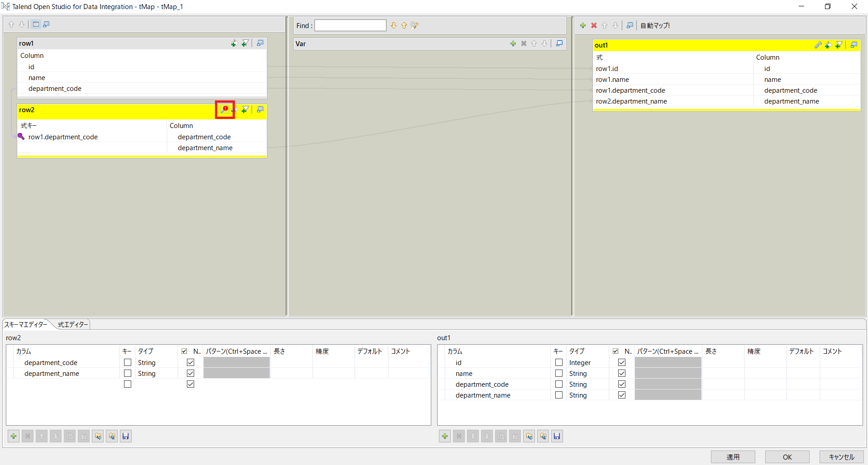868x465 pixels.
Task: Export row2 schema to file icon
Action: [112, 436]
